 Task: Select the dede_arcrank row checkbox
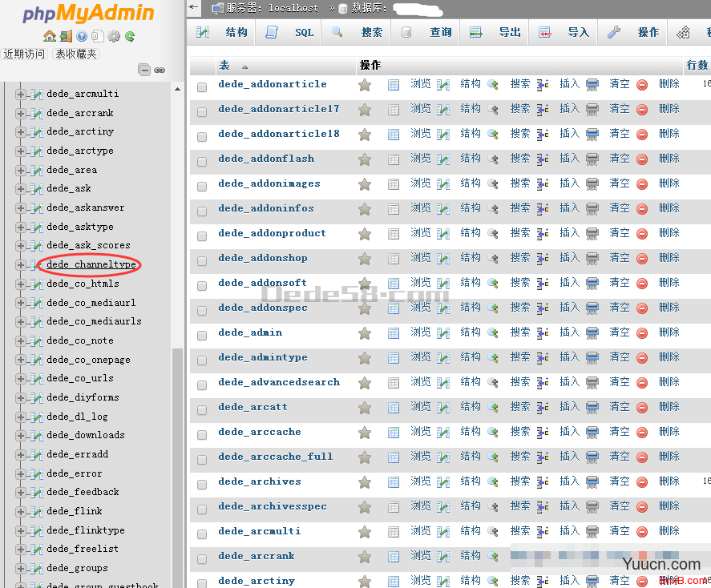[x=202, y=559]
